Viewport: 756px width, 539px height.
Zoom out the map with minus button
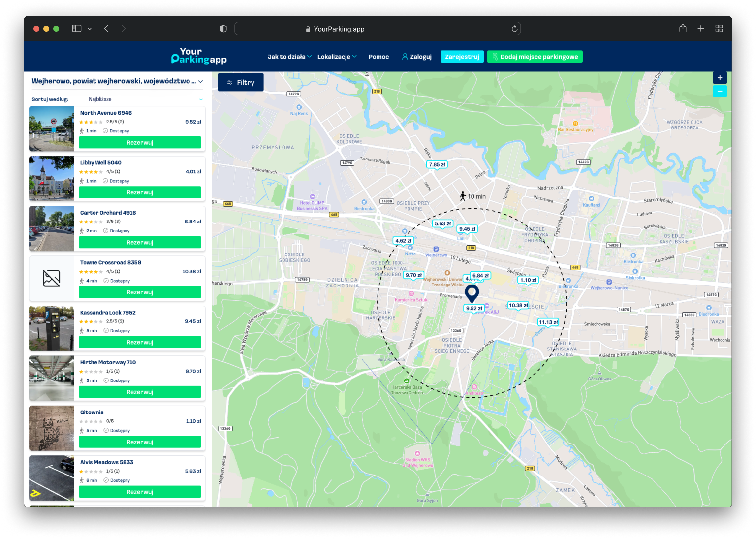[720, 91]
